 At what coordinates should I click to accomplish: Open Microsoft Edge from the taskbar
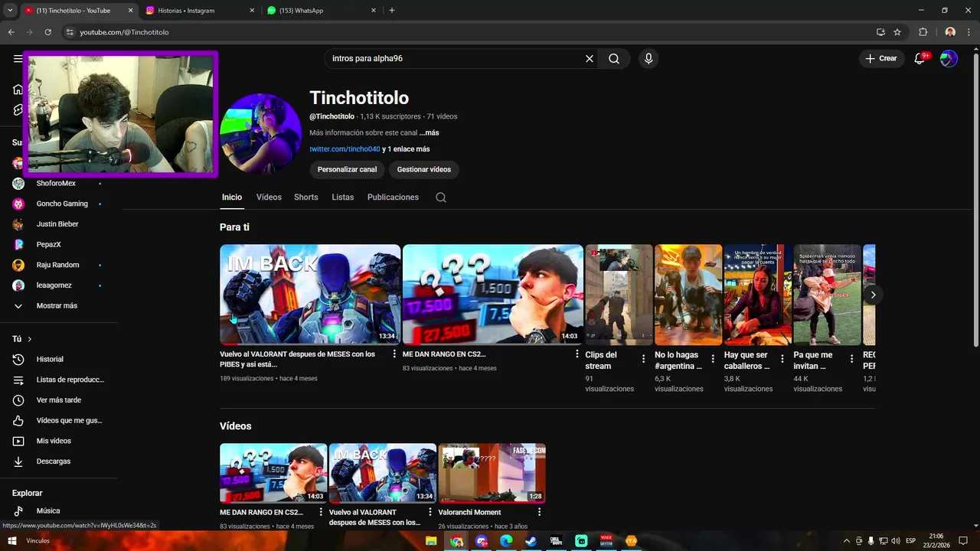[506, 541]
